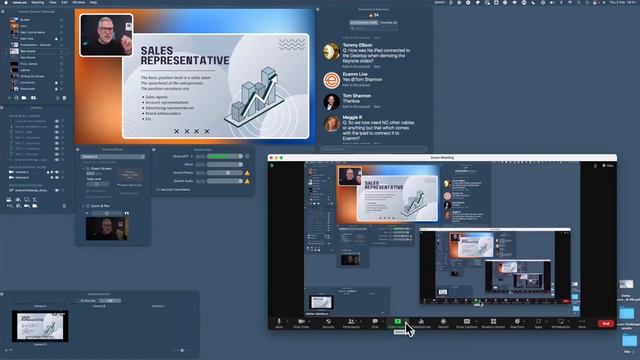The height and width of the screenshot is (360, 640).
Task: Open Edit menu in menu bar
Action: pyautogui.click(x=64, y=2)
